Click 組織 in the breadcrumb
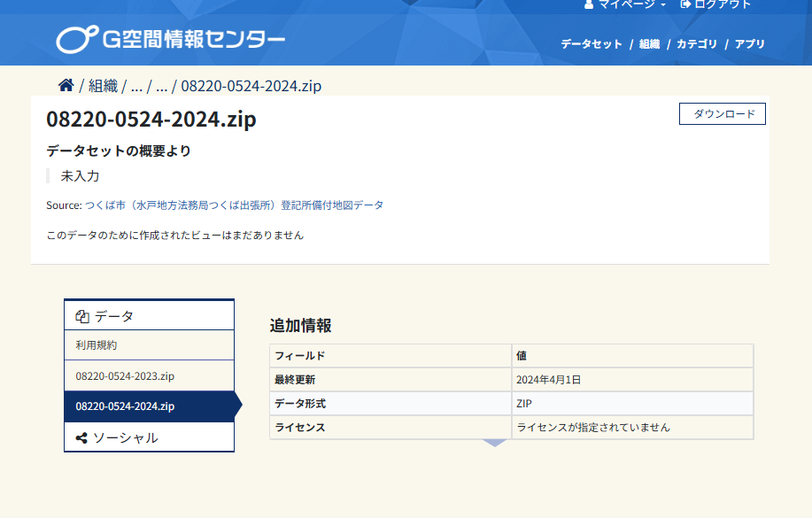This screenshot has height=518, width=812. coord(103,86)
